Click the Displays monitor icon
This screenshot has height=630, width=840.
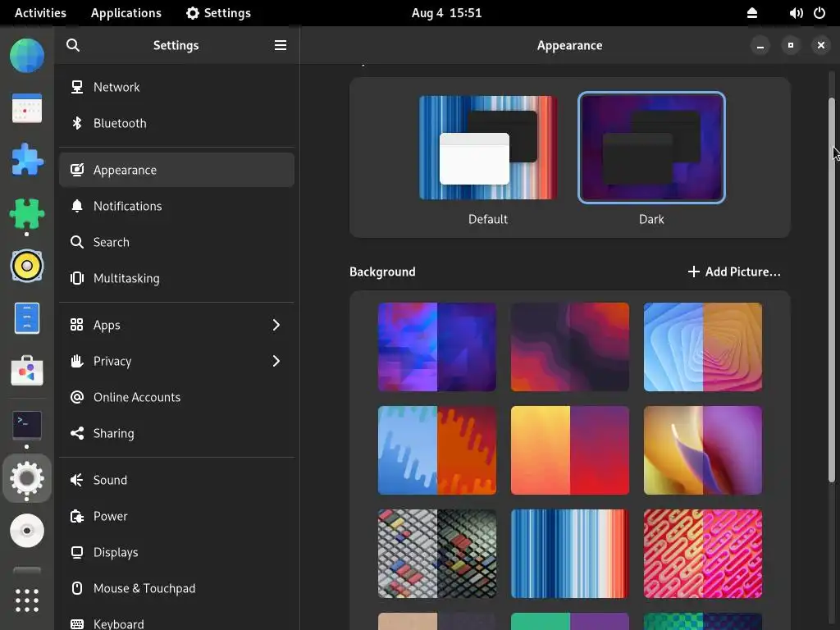tap(77, 552)
